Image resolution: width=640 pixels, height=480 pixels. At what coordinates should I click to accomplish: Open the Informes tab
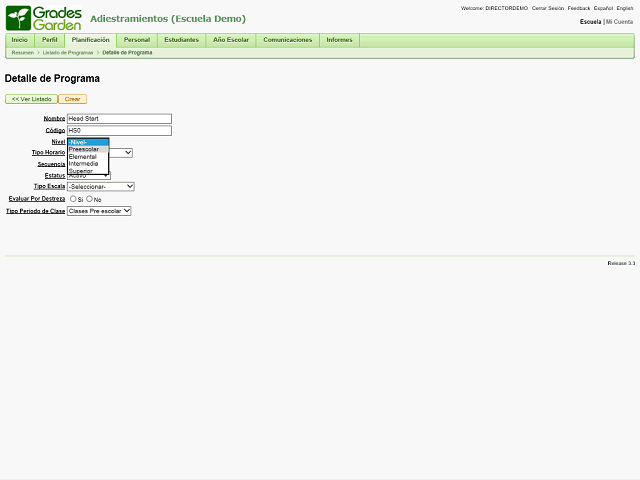tap(339, 40)
